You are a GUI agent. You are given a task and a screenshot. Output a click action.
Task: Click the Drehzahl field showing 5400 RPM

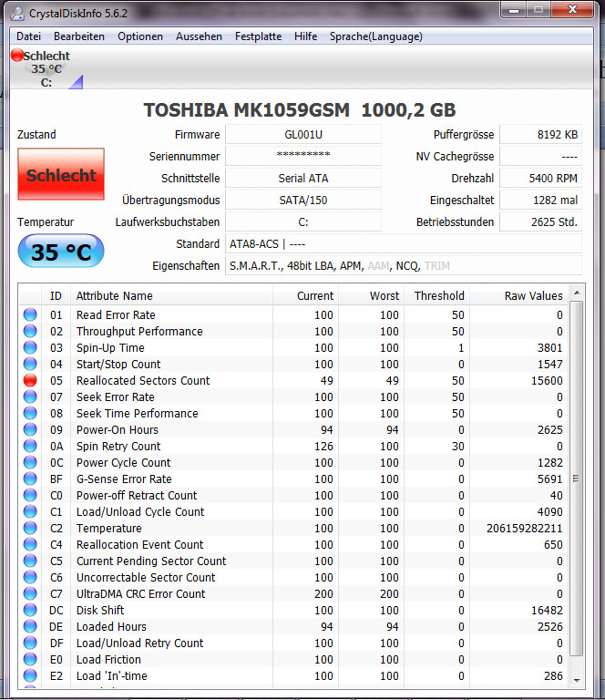(540, 178)
